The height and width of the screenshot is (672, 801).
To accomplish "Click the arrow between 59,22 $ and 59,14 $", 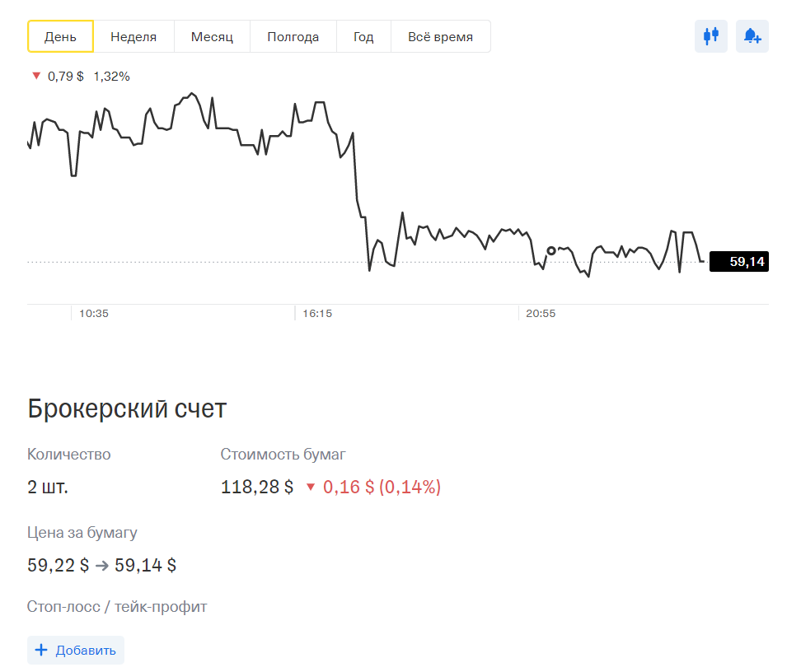I will pyautogui.click(x=102, y=566).
